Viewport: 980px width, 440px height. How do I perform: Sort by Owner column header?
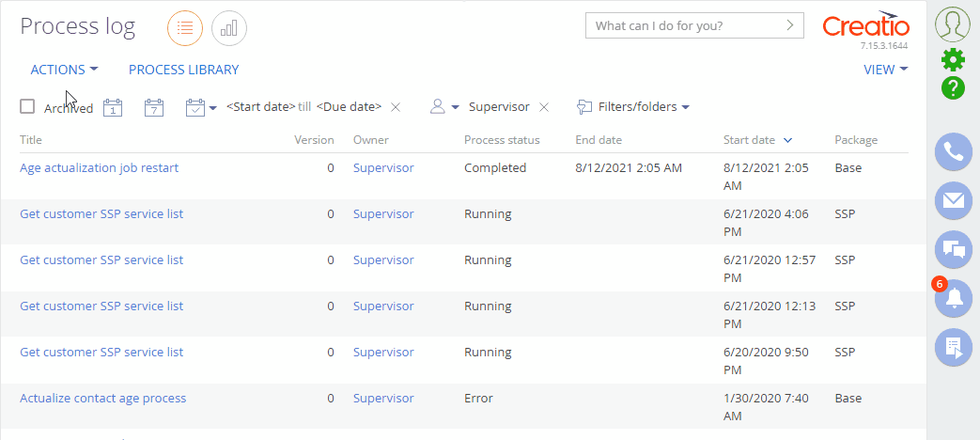(370, 140)
